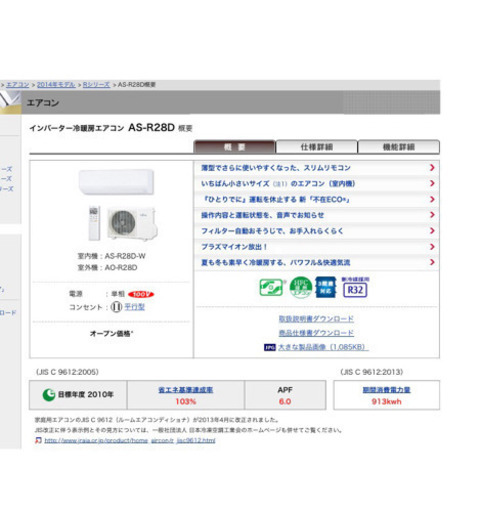Open the いちばん小さいサイズ feature row
The height and width of the screenshot is (512, 481).
pyautogui.click(x=317, y=183)
